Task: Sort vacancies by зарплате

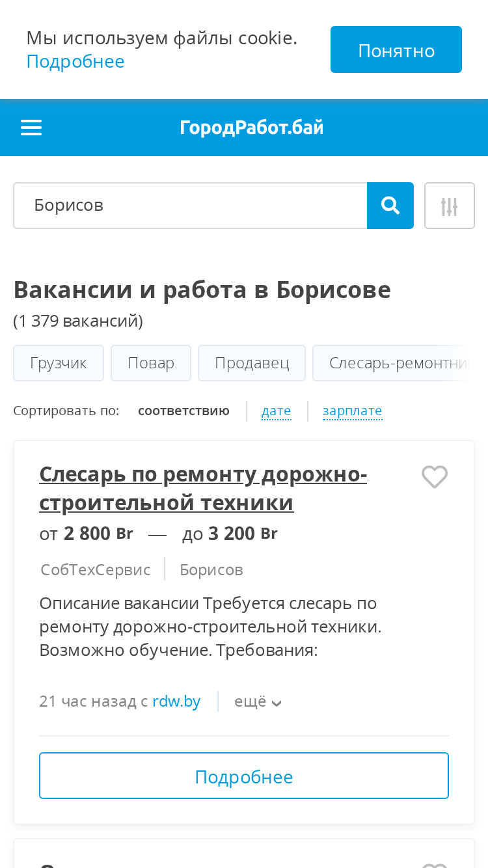Action: [x=352, y=411]
